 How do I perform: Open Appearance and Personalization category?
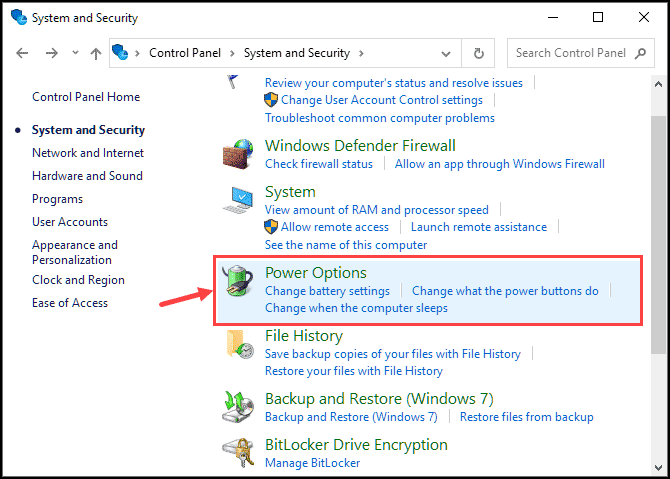point(75,252)
